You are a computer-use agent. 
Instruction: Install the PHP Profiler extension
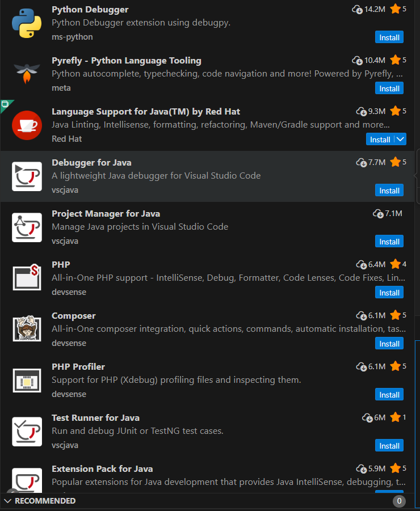[x=389, y=395]
